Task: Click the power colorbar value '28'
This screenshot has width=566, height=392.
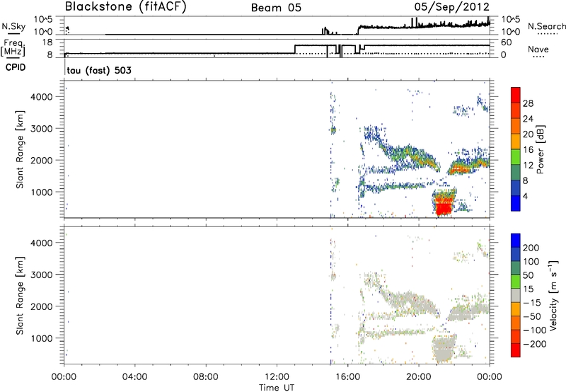Action: pos(528,103)
